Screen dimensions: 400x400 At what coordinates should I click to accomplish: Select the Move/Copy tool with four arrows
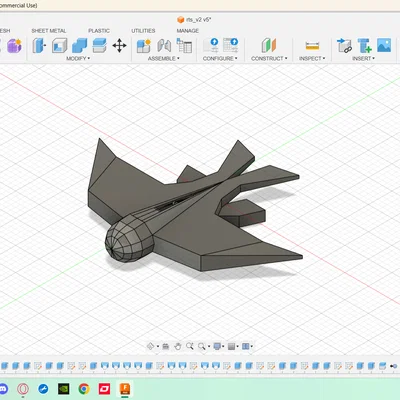(x=119, y=46)
